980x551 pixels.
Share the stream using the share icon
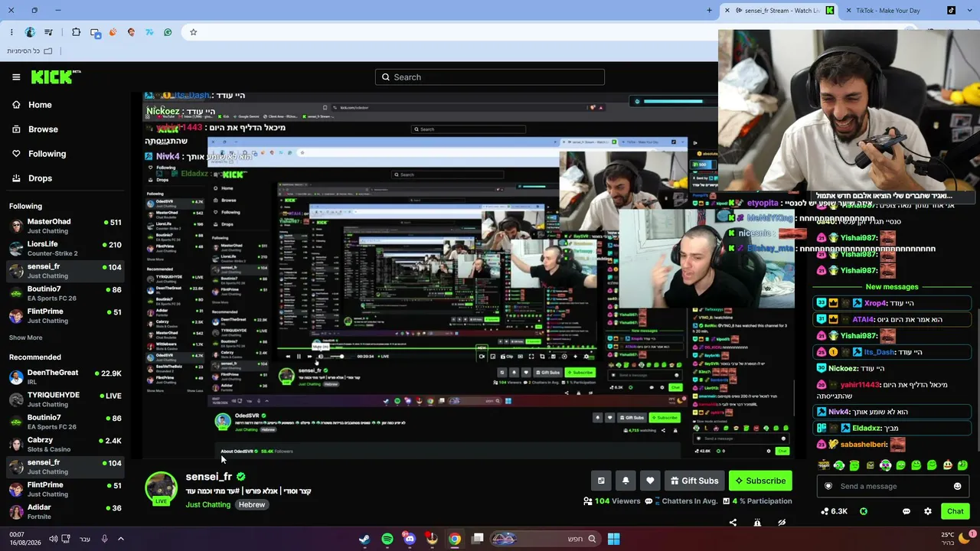733,523
